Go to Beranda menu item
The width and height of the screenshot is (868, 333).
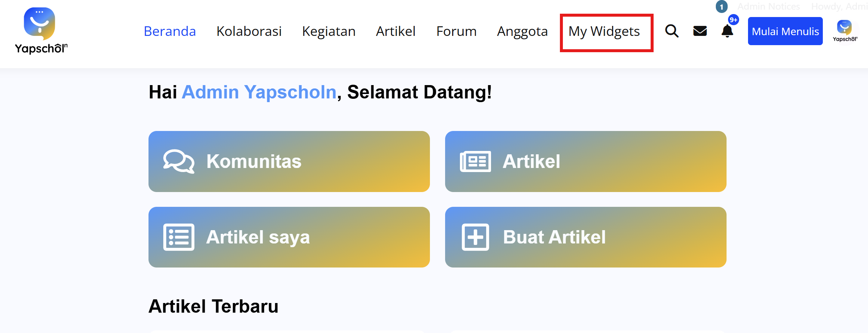(170, 31)
